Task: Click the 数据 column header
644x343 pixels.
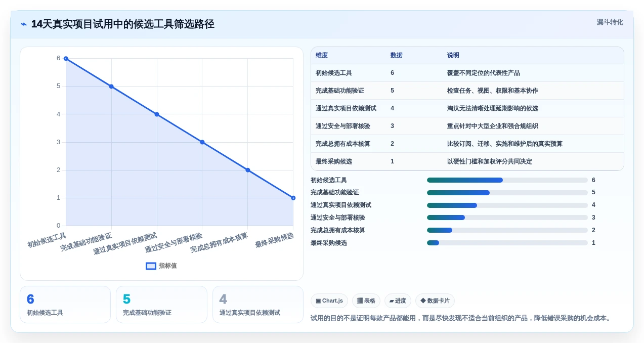Action: tap(397, 56)
